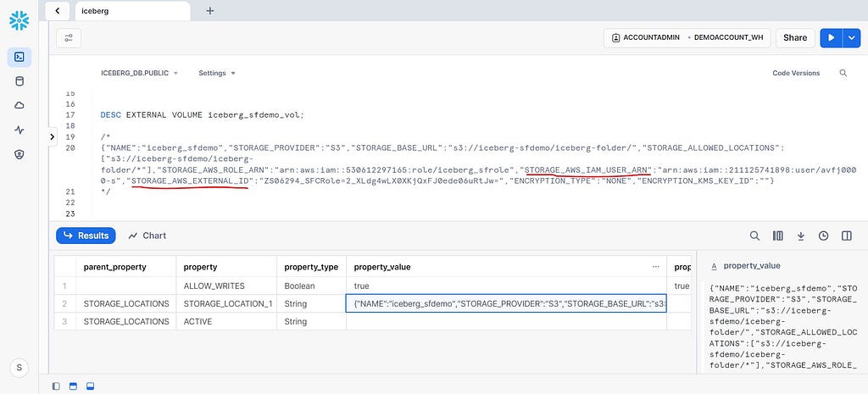This screenshot has width=868, height=394.
Task: Open ACCOUNTADMIN role and warehouse selector
Action: (x=687, y=37)
